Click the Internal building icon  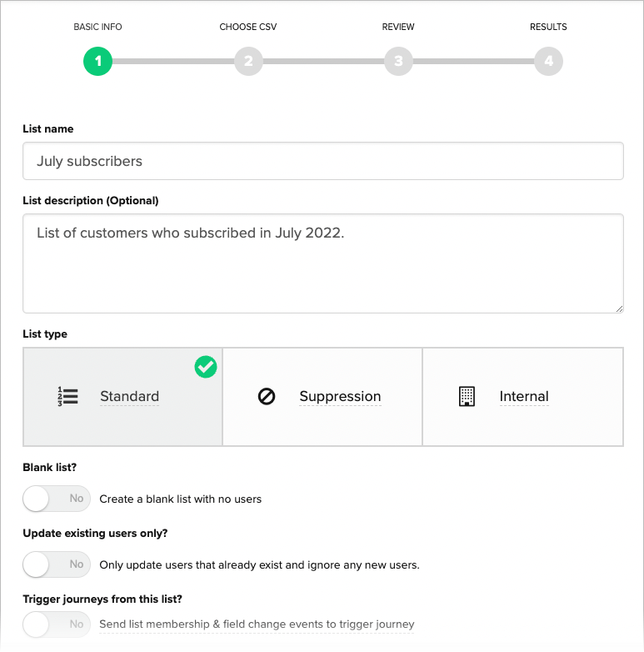click(467, 397)
